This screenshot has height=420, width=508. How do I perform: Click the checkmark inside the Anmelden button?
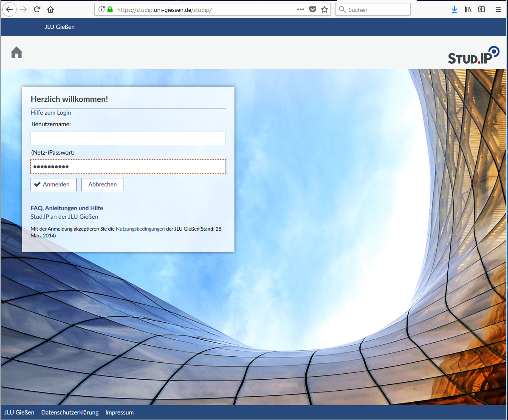[38, 184]
